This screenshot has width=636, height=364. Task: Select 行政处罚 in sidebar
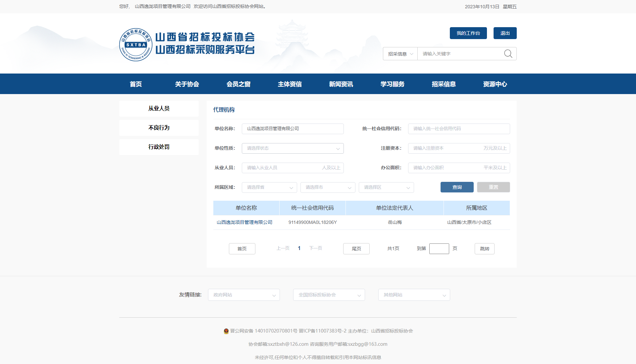click(159, 147)
